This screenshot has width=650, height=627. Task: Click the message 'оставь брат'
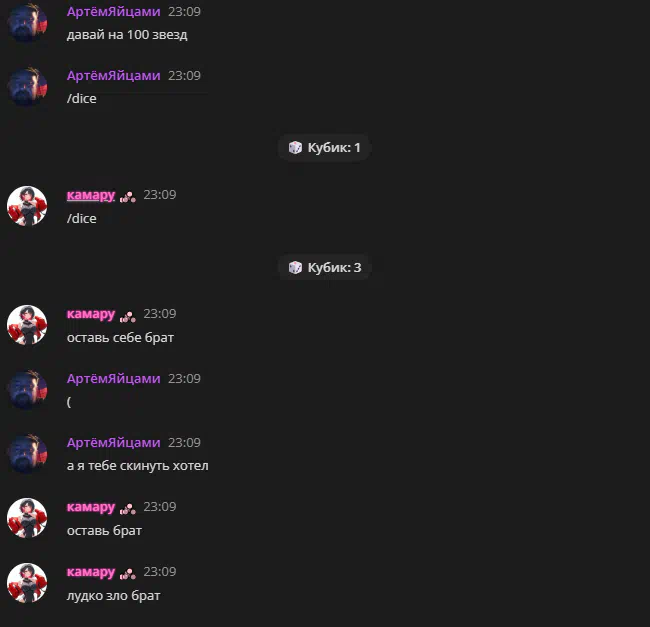coord(104,531)
